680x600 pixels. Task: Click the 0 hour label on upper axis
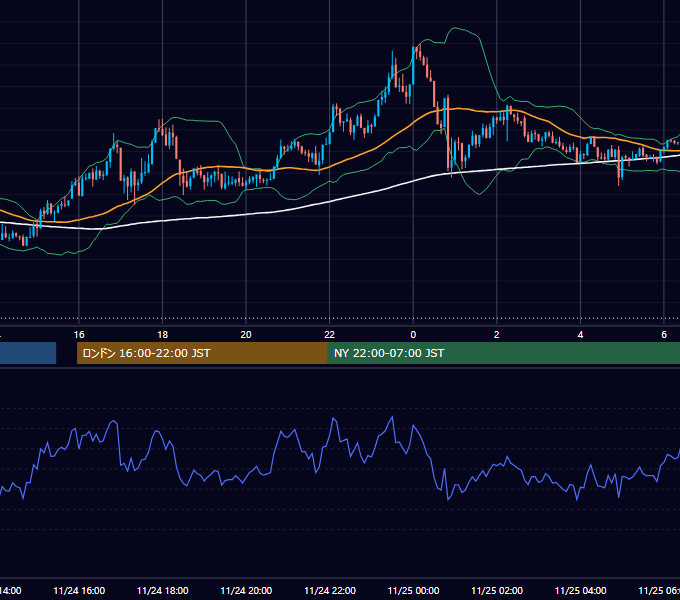click(x=413, y=335)
